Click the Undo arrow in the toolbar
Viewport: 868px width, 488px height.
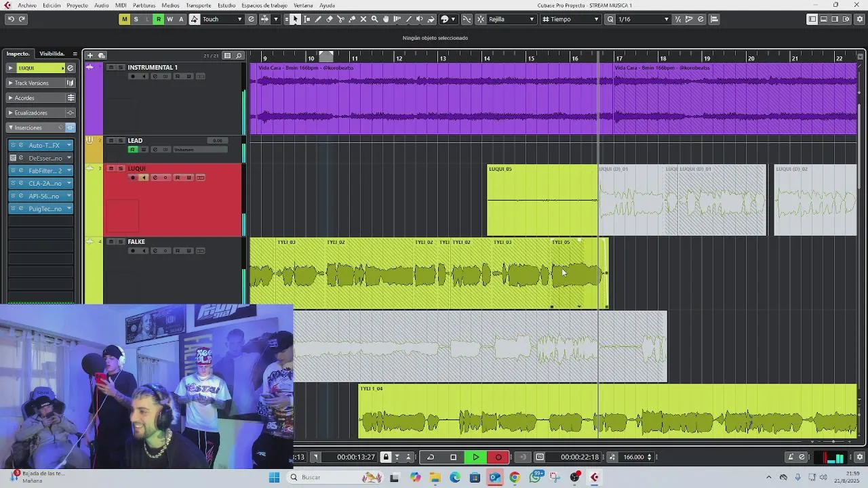tap(11, 19)
